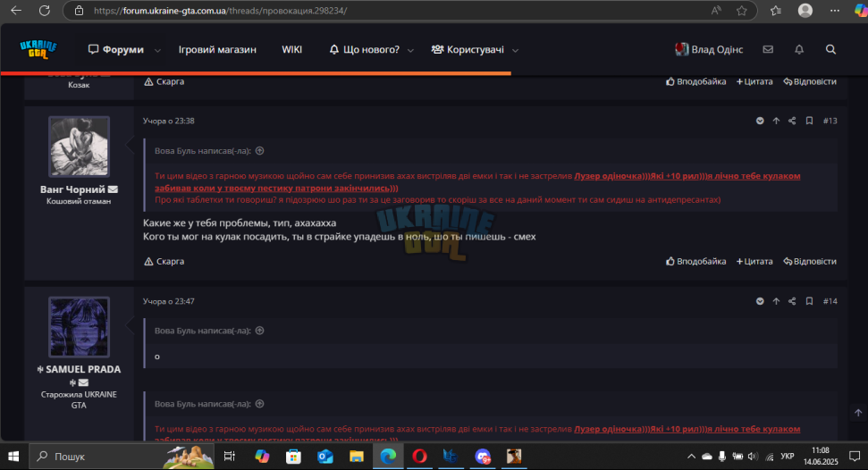
Task: Reload the page in browser
Action: tap(45, 11)
